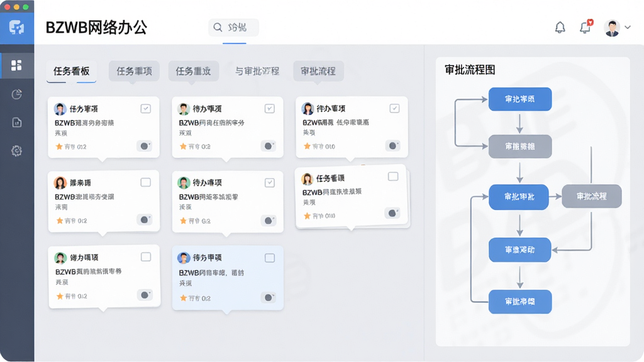Select the fourth blue flowchart node

(520, 250)
